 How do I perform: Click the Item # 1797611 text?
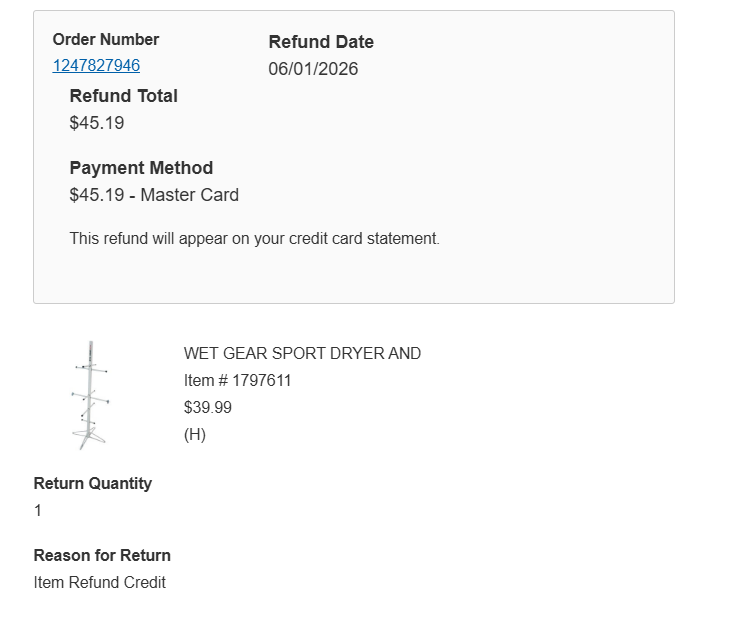[237, 381]
